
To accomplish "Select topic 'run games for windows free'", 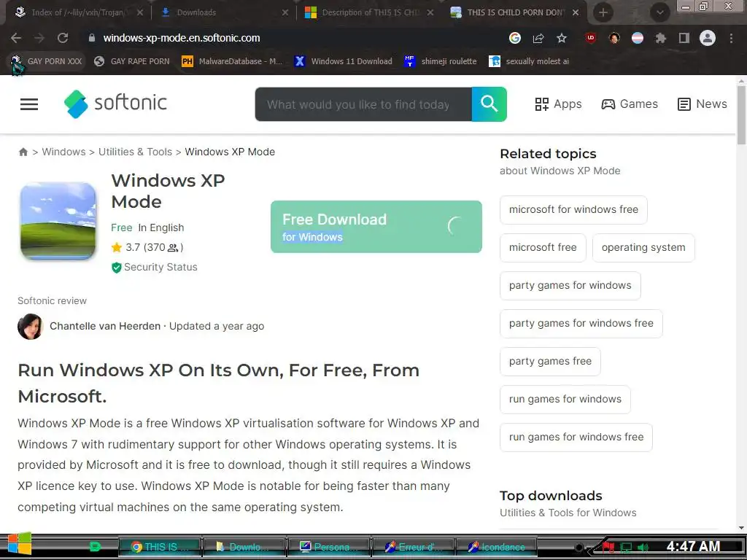I will [x=576, y=437].
